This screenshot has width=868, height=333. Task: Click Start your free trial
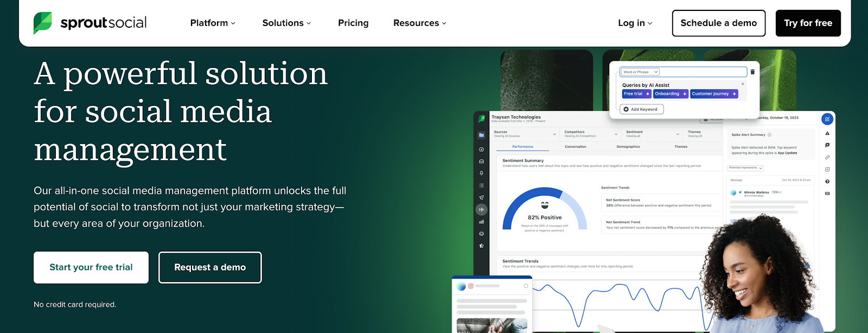point(91,267)
